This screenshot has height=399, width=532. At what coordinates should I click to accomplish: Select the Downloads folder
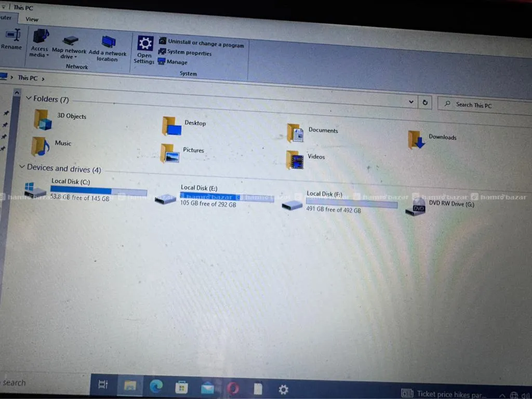pyautogui.click(x=417, y=140)
